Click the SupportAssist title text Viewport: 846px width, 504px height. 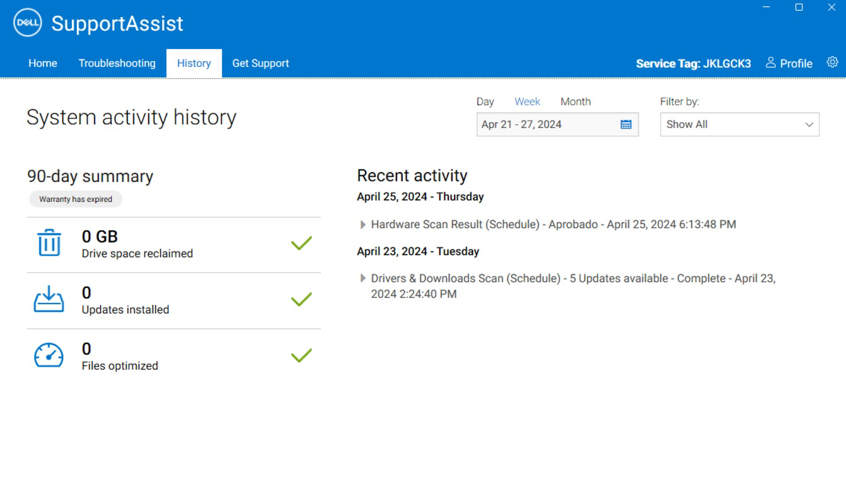tap(117, 23)
